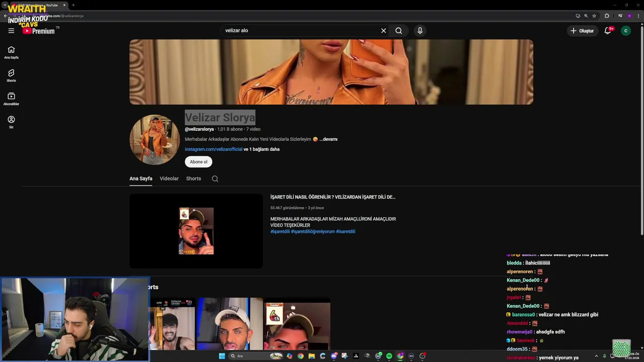
Task: Open the account avatar menu
Action: [626, 31]
